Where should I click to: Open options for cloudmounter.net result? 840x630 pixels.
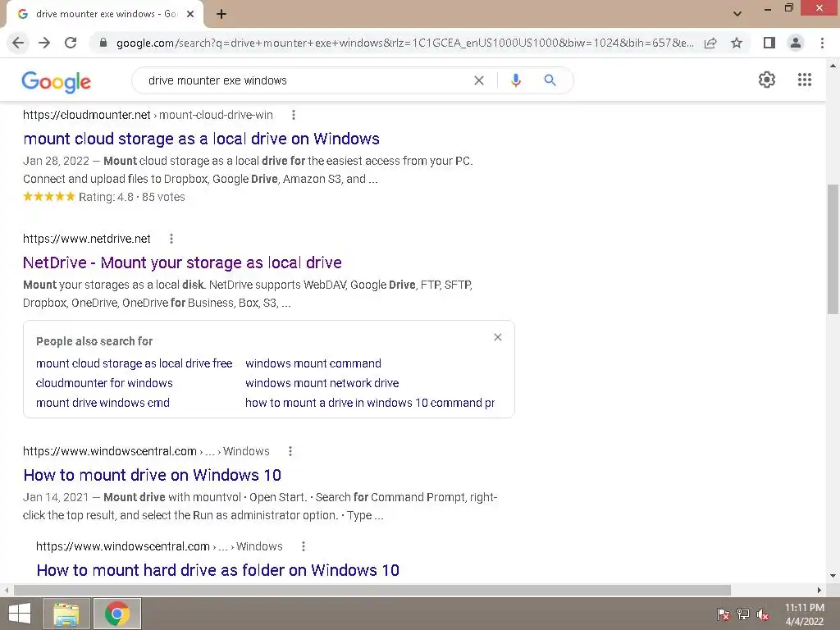[x=294, y=115]
